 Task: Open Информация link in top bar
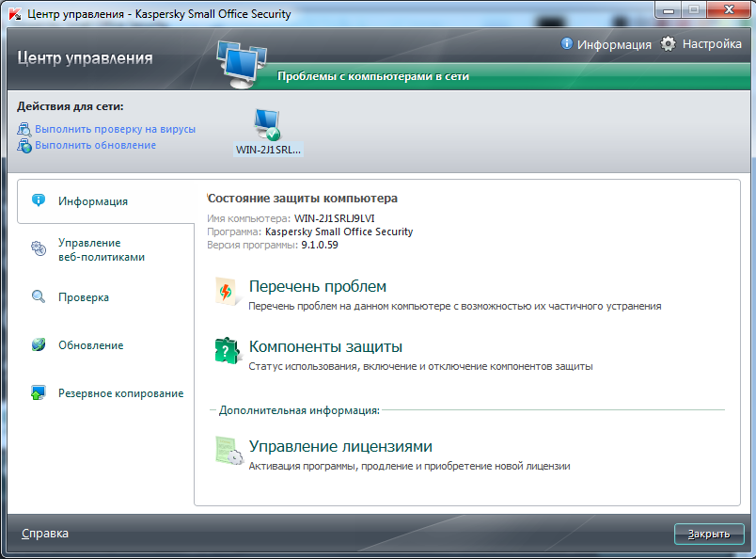coord(614,44)
